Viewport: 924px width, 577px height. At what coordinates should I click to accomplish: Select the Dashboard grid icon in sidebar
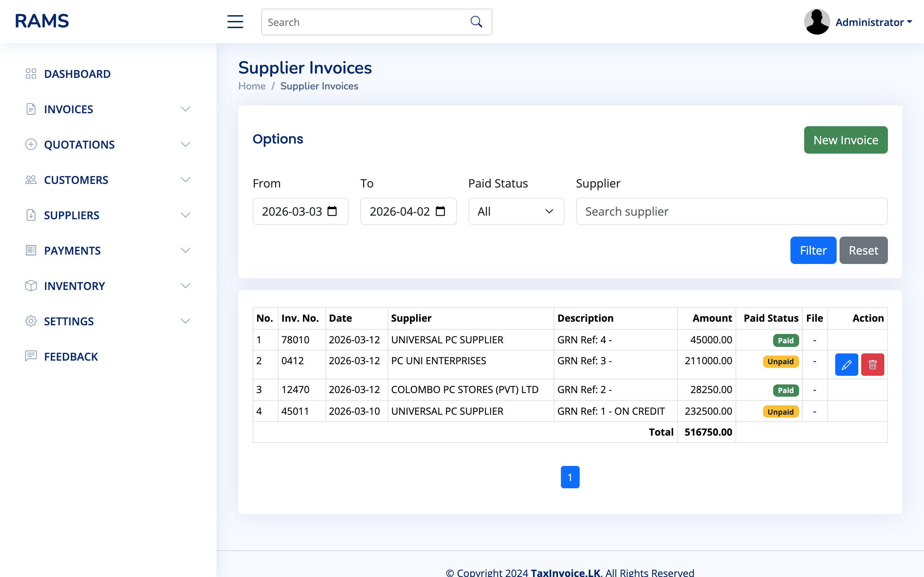[x=31, y=74]
